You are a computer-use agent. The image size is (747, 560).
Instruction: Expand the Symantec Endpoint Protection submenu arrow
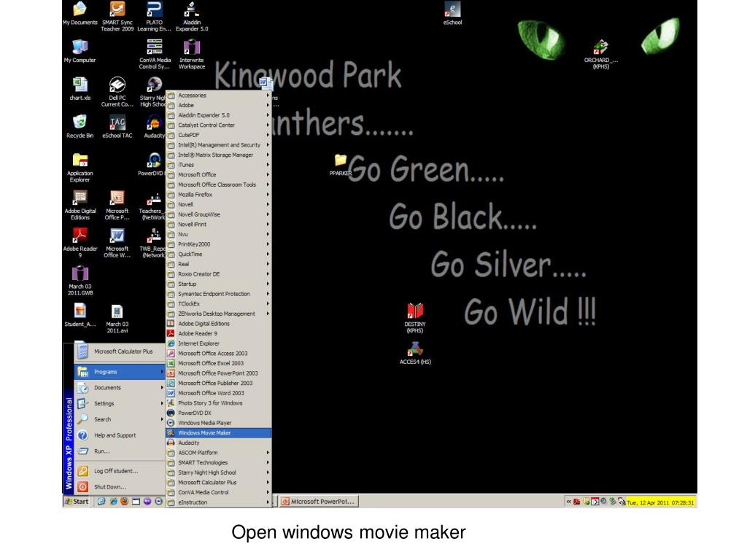(268, 294)
